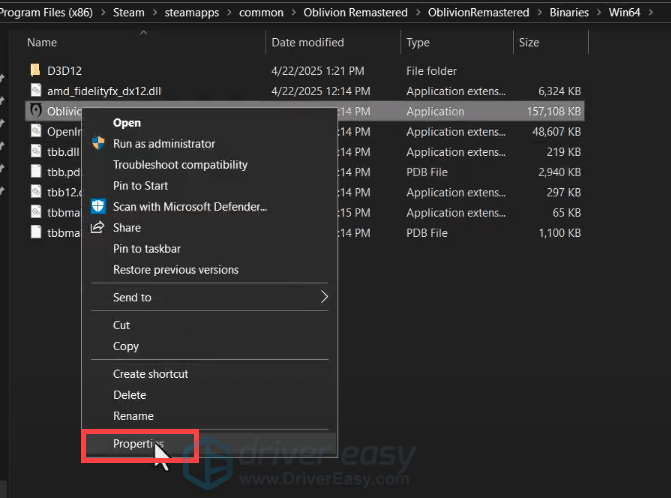Choose Properties from the context menu
Viewport: 671px width, 498px height.
click(x=139, y=444)
